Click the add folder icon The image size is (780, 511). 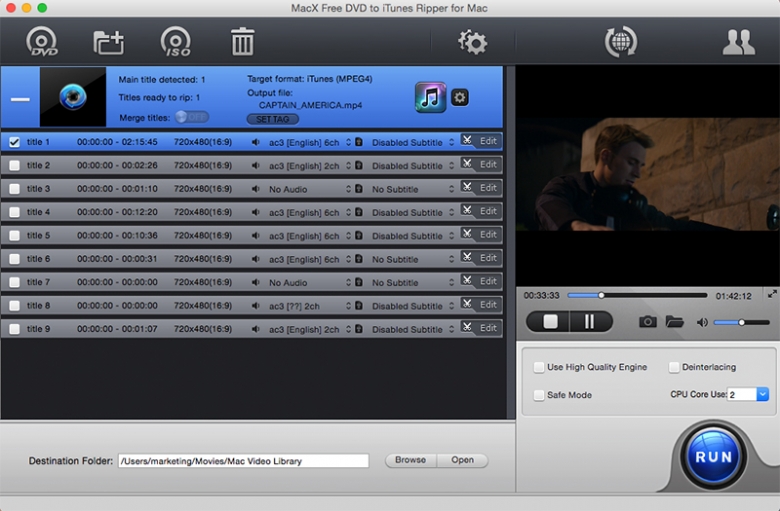[108, 42]
